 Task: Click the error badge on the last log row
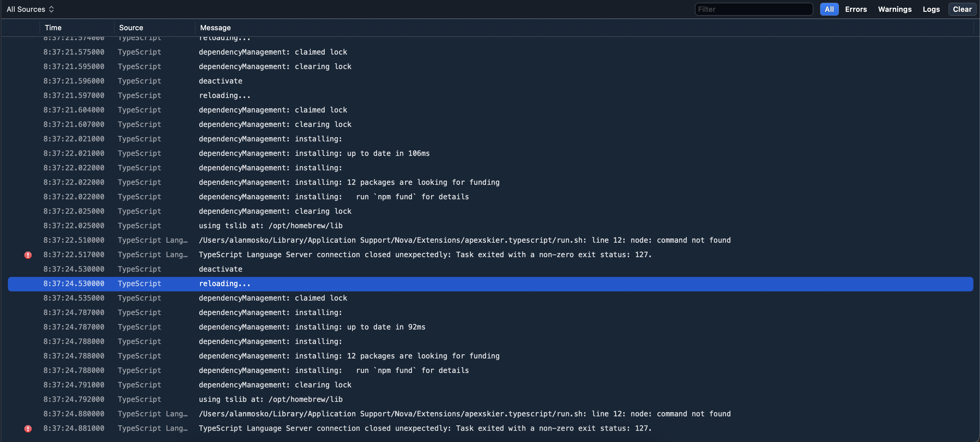point(28,428)
